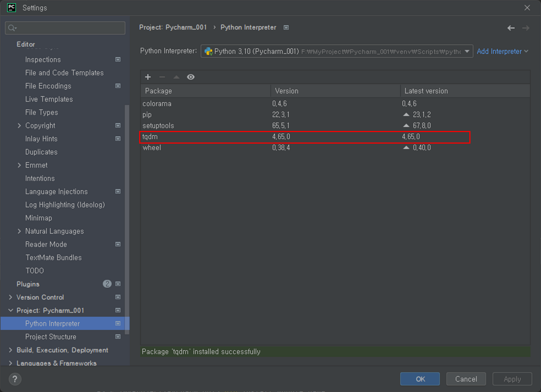541x392 pixels.
Task: Click the OK button
Action: pyautogui.click(x=420, y=379)
